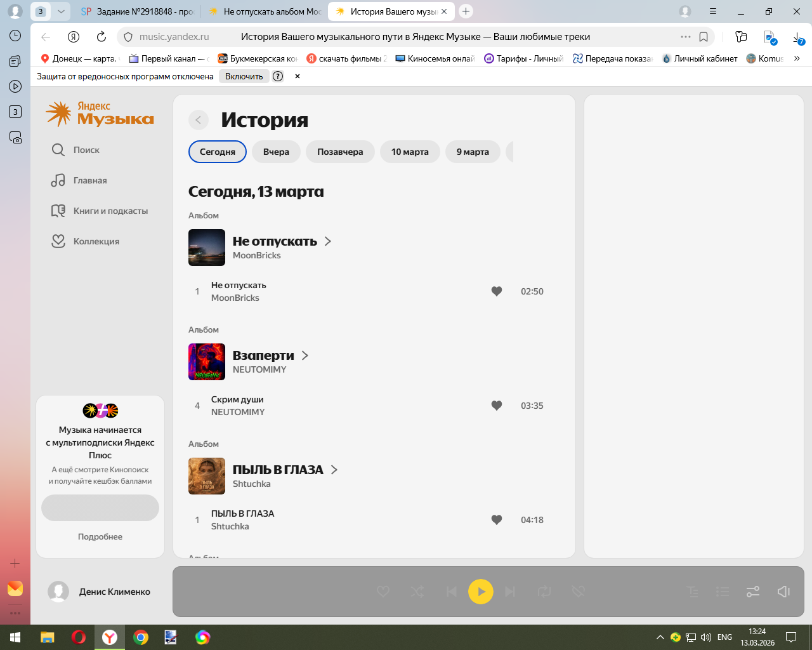Shuffle tracks in the player bar
The width and height of the screenshot is (812, 650).
(x=417, y=592)
